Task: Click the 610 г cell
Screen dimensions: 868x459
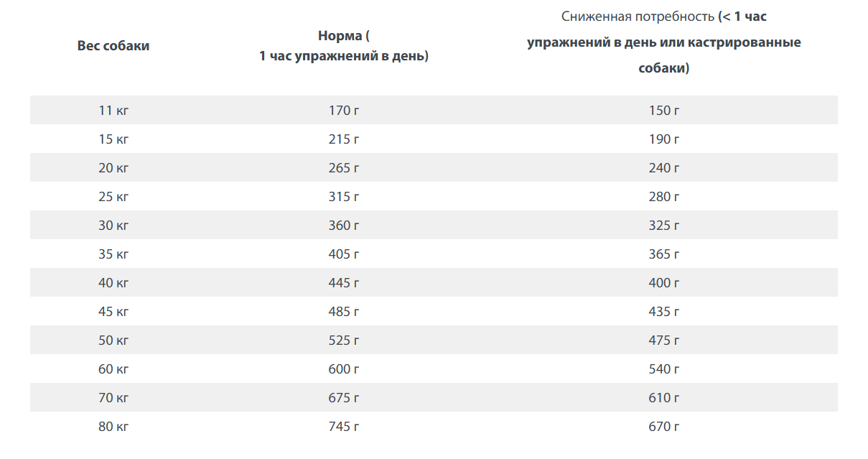Action: (x=663, y=398)
